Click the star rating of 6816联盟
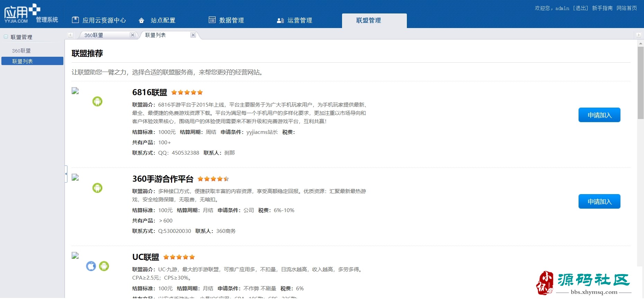The height and width of the screenshot is (300, 644). pos(187,92)
